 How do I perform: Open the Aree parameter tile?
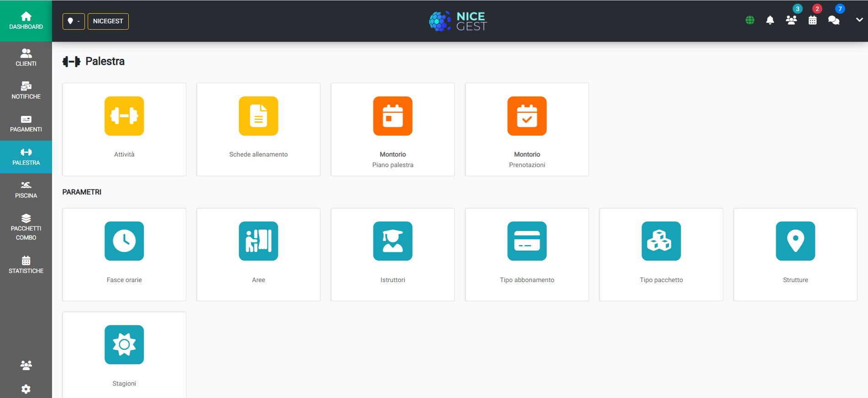(x=258, y=255)
